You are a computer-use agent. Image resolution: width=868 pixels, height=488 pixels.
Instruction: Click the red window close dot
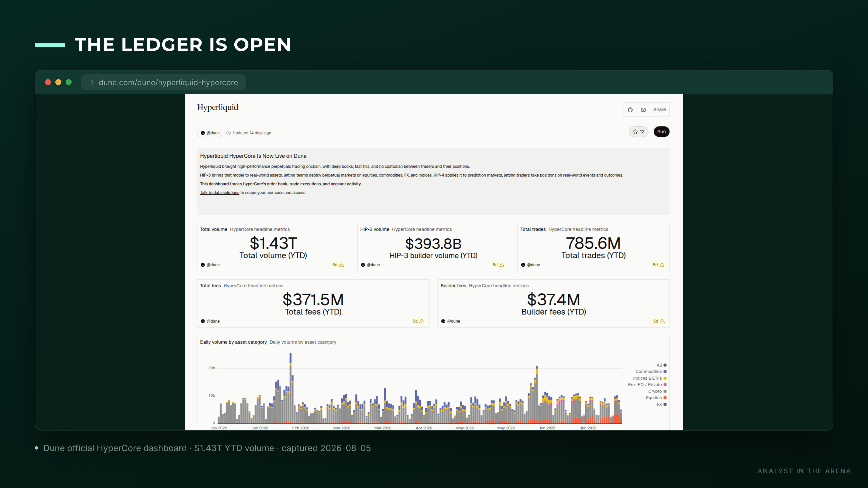[x=48, y=82]
